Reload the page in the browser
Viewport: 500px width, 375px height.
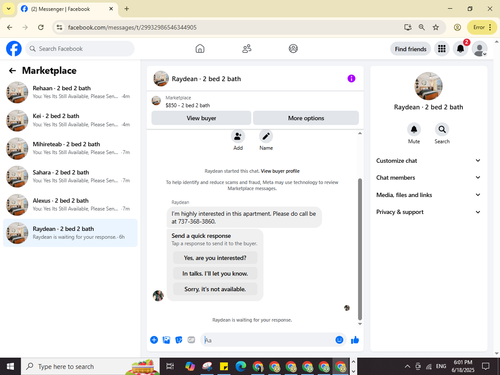(x=41, y=27)
